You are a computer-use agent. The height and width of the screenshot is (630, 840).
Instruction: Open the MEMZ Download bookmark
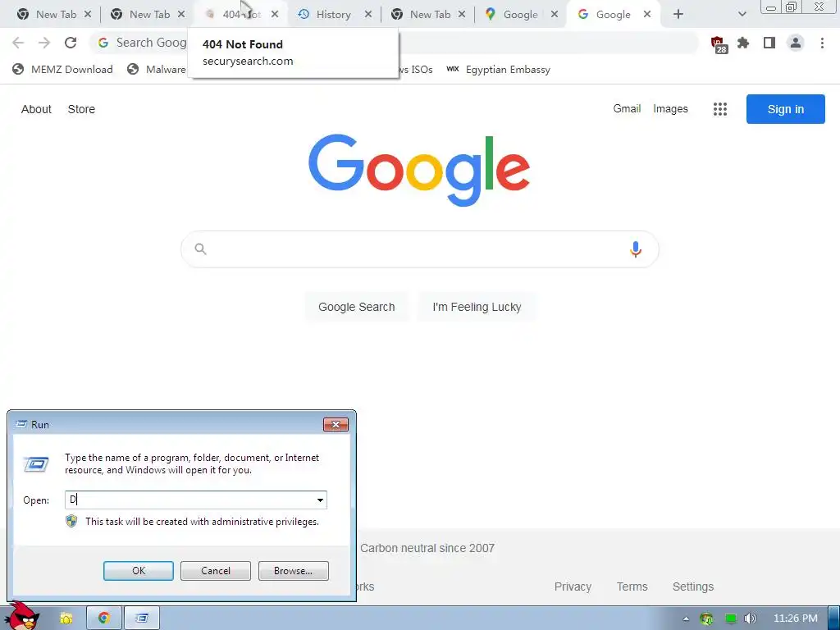point(63,69)
